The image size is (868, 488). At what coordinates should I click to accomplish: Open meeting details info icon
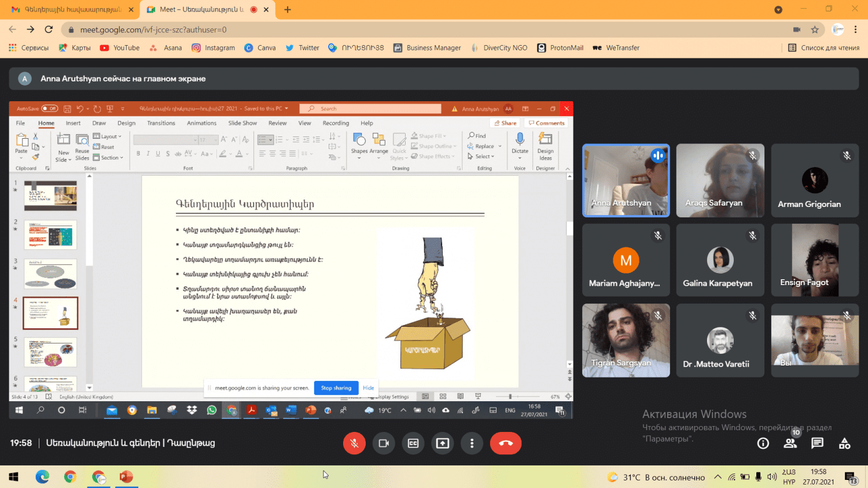[x=763, y=443]
